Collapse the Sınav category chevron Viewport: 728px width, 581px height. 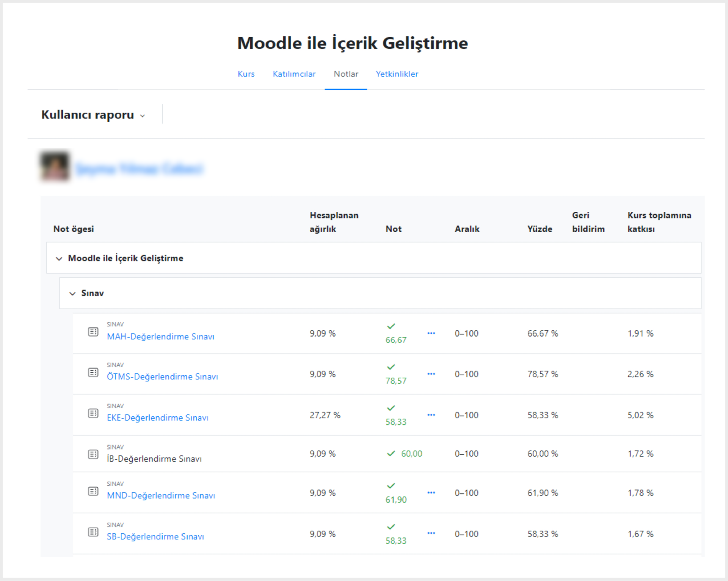click(x=72, y=294)
